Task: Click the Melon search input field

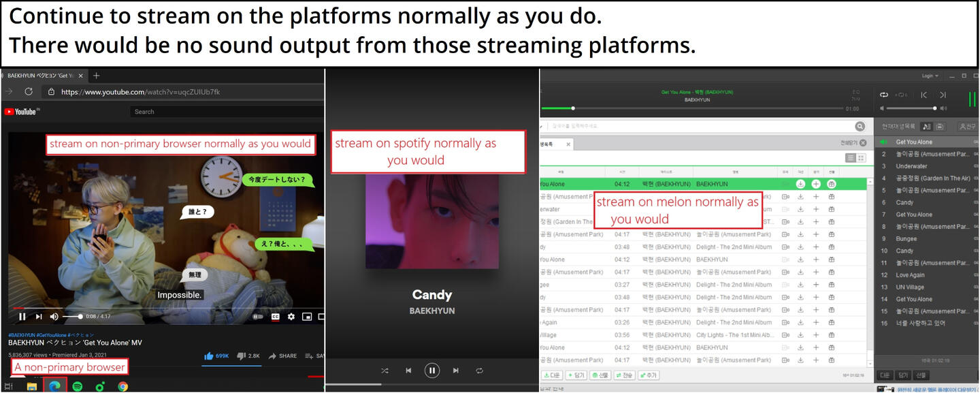Action: (699, 126)
